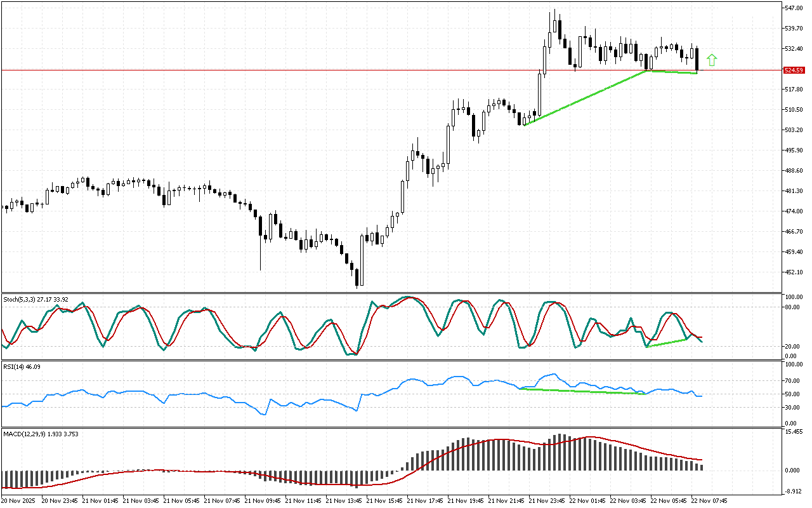Click the 80.00 level on the Stochastic scale
The height and width of the screenshot is (508, 812).
(x=793, y=307)
